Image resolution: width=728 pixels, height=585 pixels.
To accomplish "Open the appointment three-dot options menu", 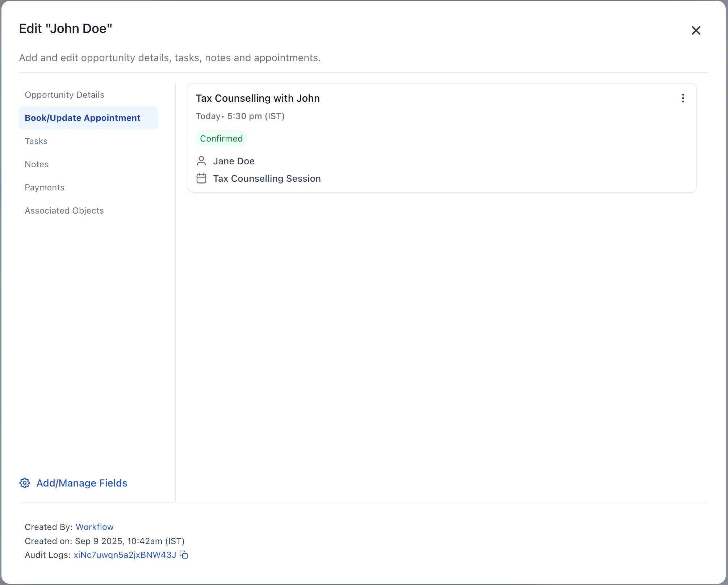I will click(x=682, y=98).
